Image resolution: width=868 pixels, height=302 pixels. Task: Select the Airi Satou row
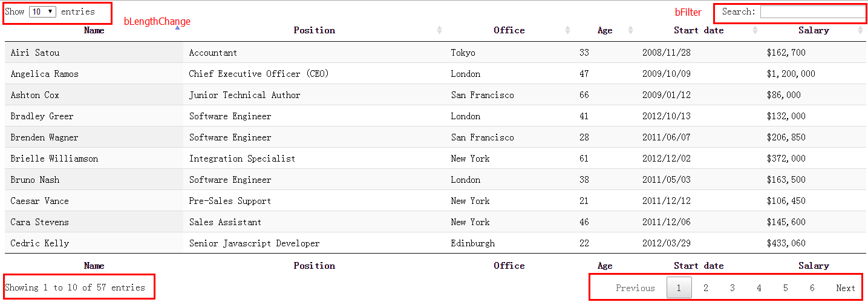click(x=436, y=53)
